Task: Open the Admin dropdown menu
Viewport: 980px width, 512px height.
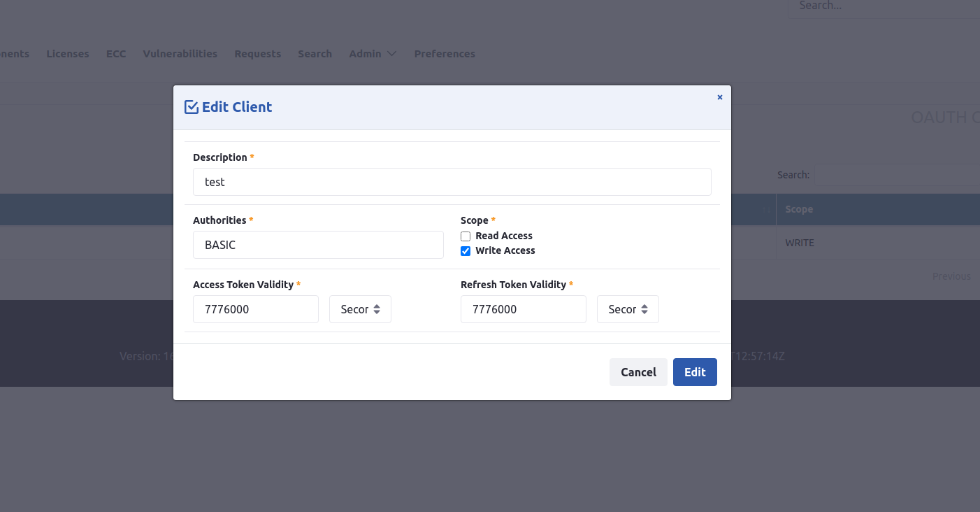Action: (x=372, y=53)
